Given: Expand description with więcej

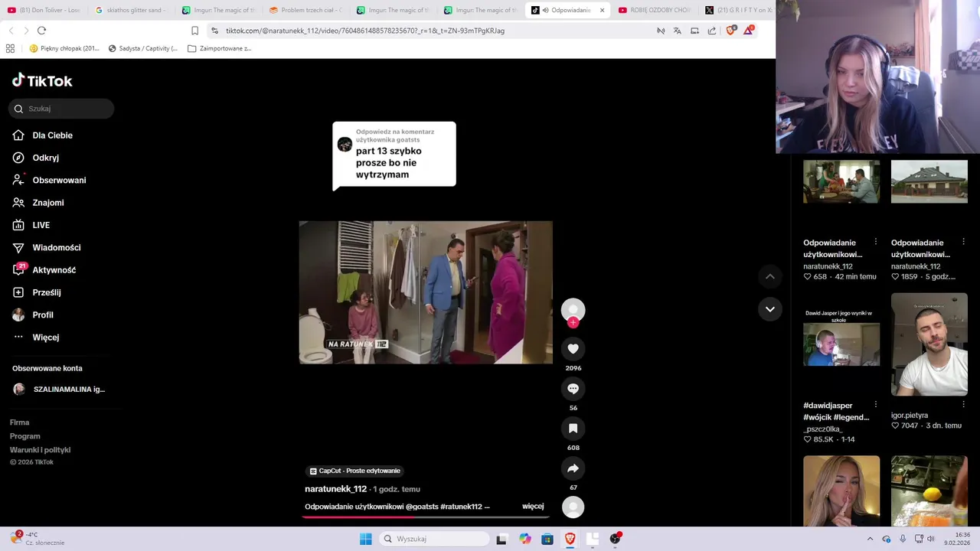Looking at the screenshot, I should point(533,507).
